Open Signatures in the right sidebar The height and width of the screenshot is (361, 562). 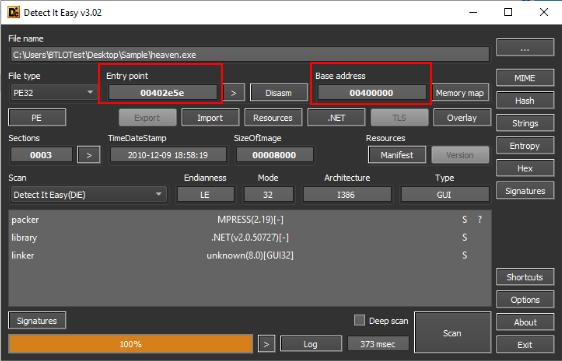pos(525,191)
